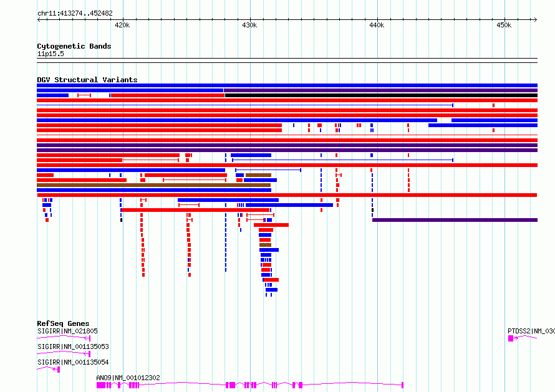This screenshot has width=555, height=392.
Task: Select the 11p15.5 cytogenetic band bar
Action: point(287,60)
